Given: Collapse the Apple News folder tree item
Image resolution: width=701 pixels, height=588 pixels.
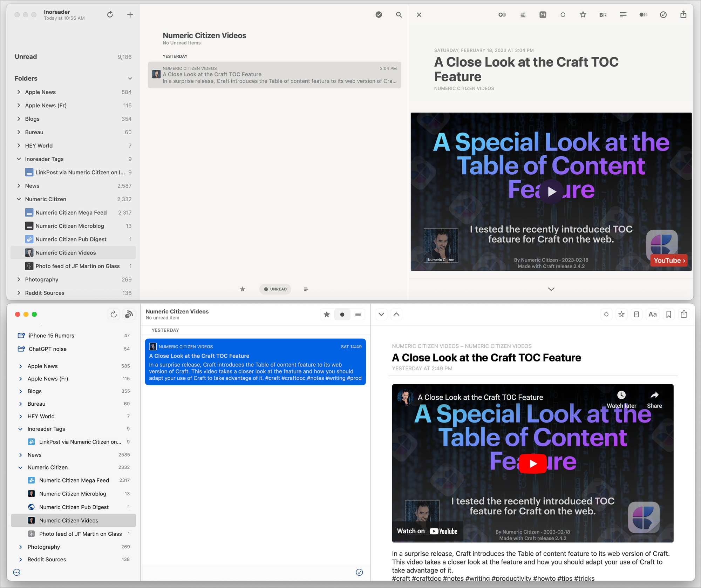Looking at the screenshot, I should point(18,92).
